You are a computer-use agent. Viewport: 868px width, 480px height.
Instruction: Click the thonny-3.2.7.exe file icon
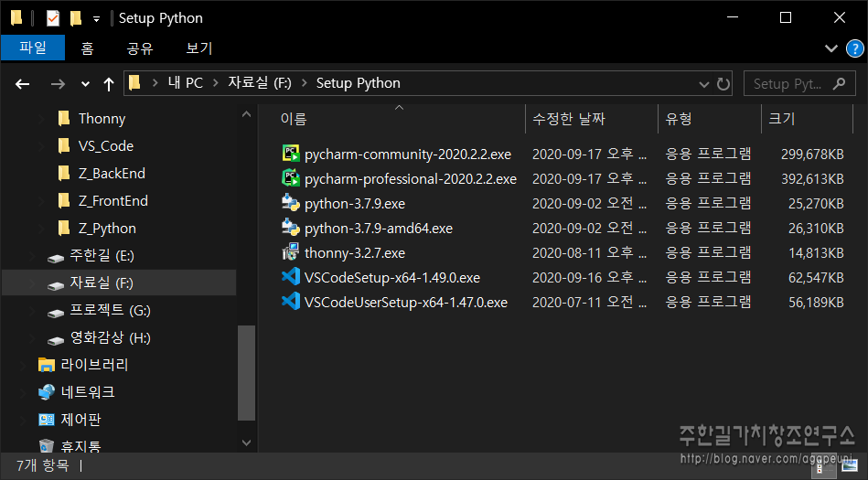point(291,252)
